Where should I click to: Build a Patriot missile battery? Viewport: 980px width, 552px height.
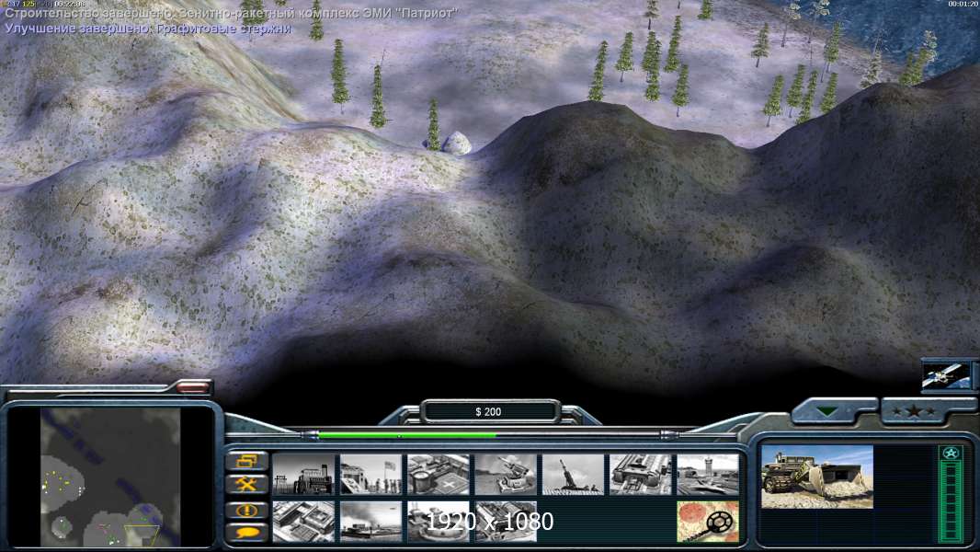(506, 475)
